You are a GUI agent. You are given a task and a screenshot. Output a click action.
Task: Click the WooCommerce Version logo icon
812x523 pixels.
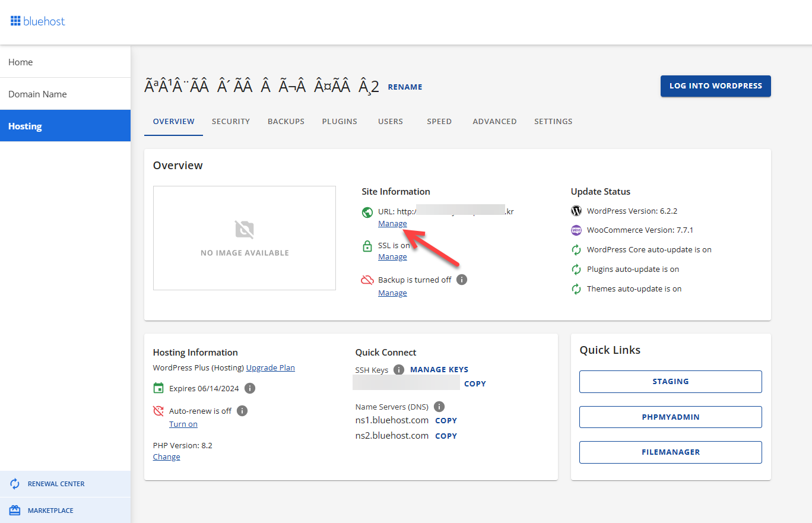point(576,230)
